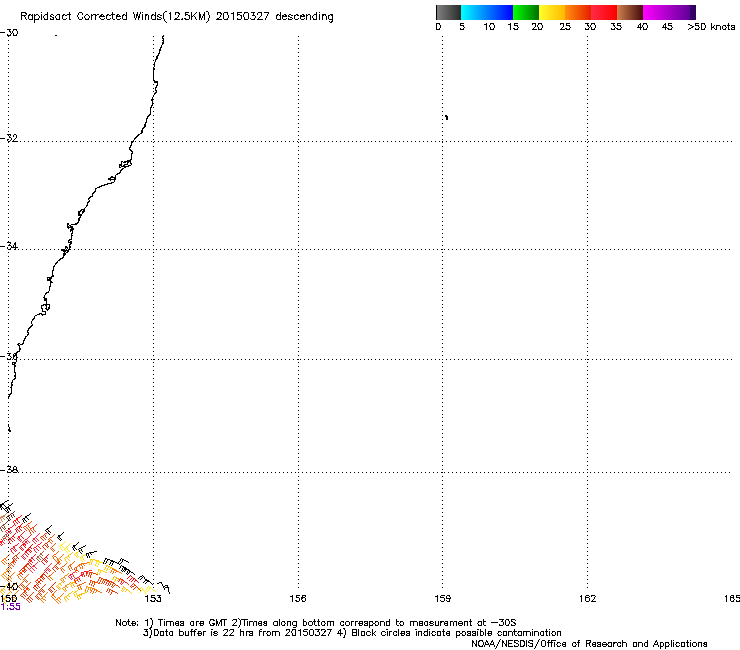Click the small island dot near 159 longitude

tap(446, 117)
